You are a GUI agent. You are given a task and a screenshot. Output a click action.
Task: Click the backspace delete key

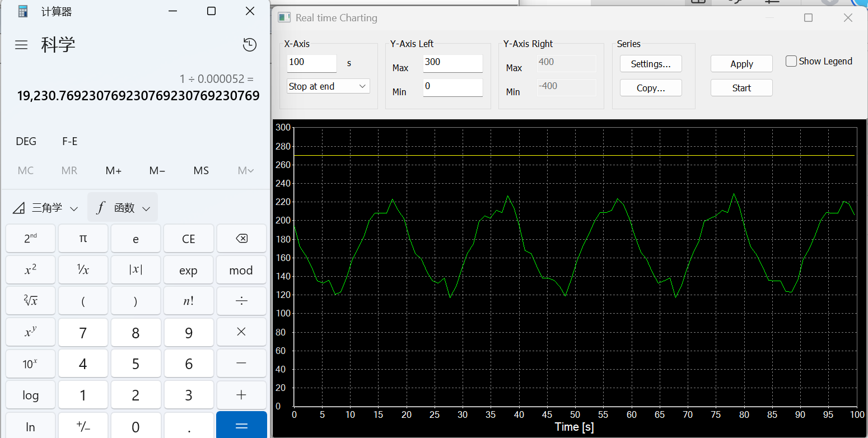(x=241, y=239)
